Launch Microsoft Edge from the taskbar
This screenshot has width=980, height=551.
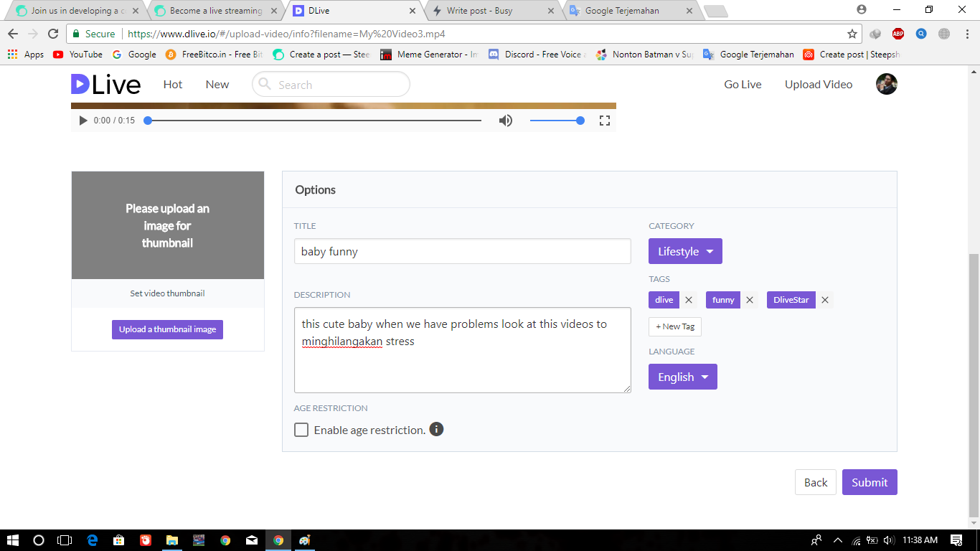pos(93,540)
